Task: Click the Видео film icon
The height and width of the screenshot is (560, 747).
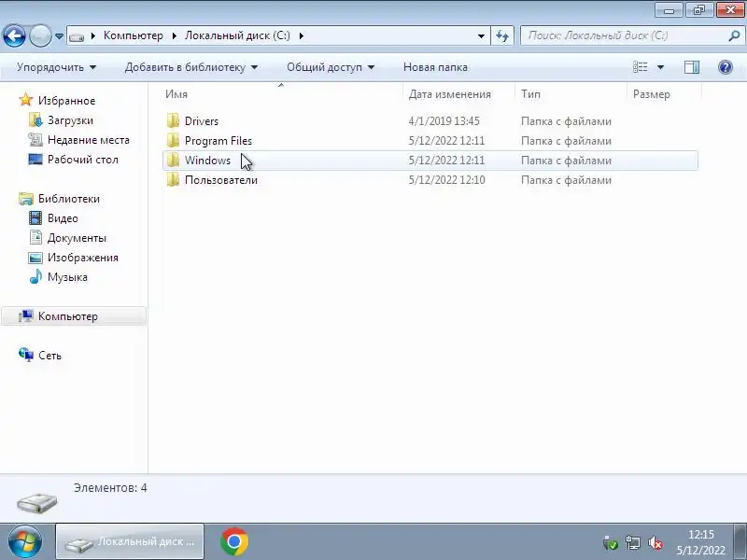Action: pyautogui.click(x=35, y=218)
